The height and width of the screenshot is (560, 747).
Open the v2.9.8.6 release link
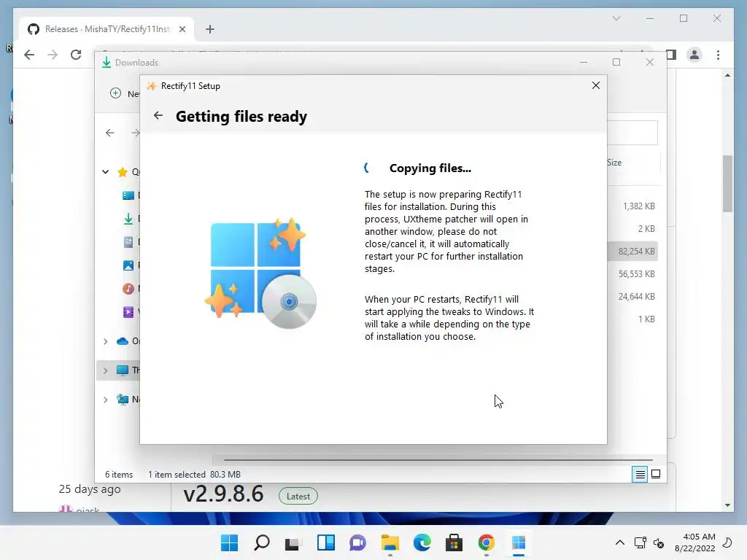tap(223, 494)
